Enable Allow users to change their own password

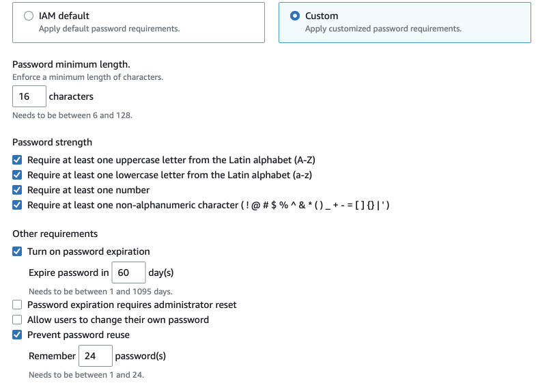17,320
